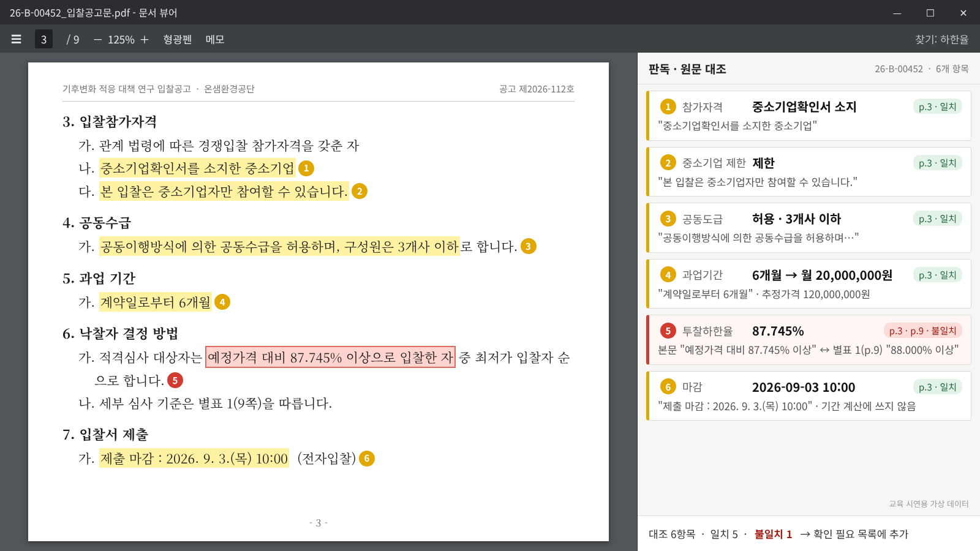This screenshot has width=980, height=551.
Task: Click the page number field showing 3
Action: tap(43, 39)
